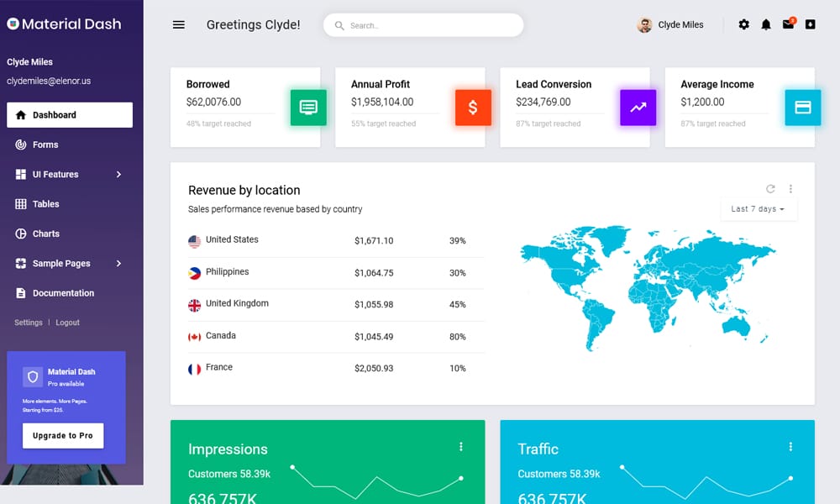Screen dimensions: 840x504
Task: Click the Forms icon in sidebar
Action: 20,144
